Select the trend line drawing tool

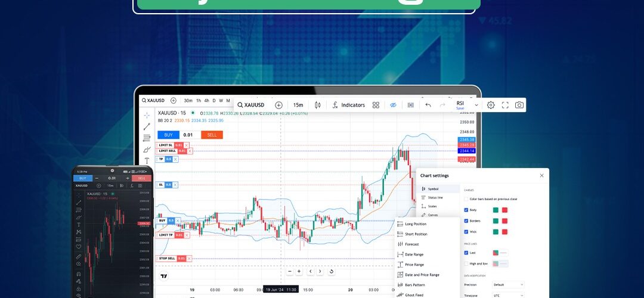(x=147, y=126)
